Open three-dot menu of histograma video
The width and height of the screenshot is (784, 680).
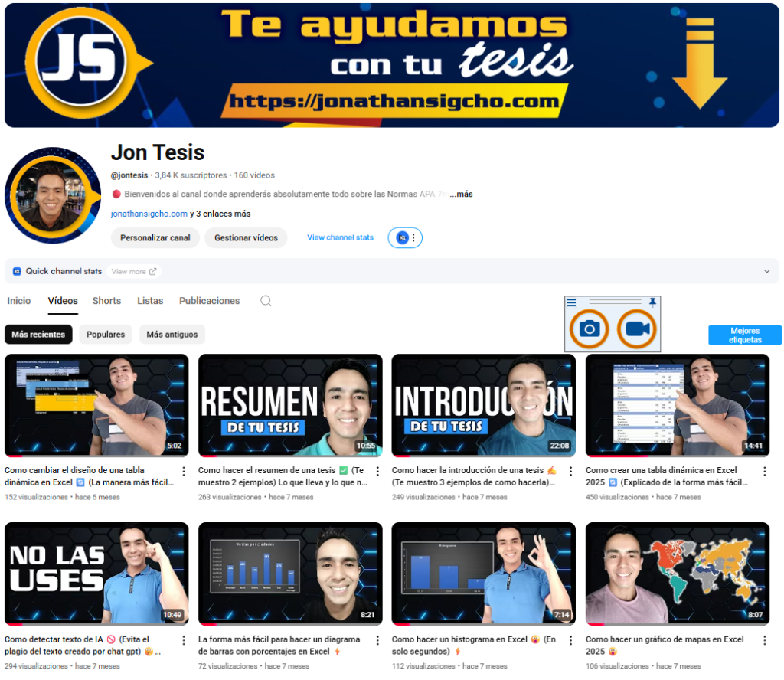tap(570, 639)
